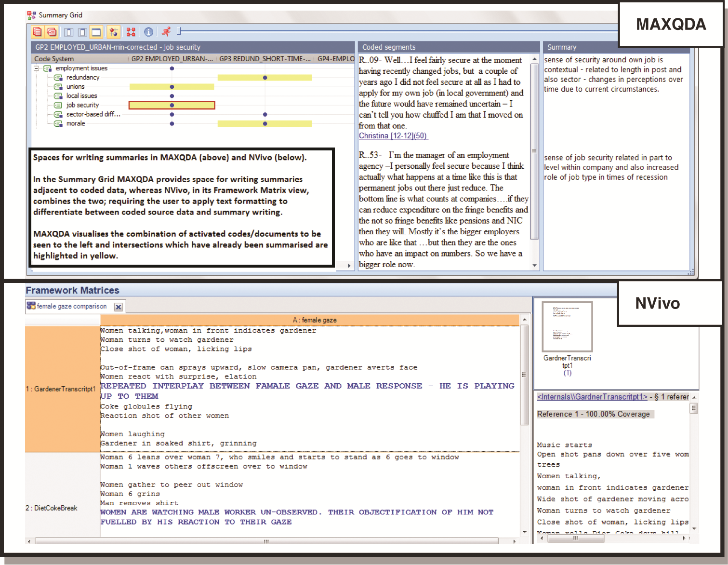Toggle the highlighted single-window layout icon

pos(96,32)
